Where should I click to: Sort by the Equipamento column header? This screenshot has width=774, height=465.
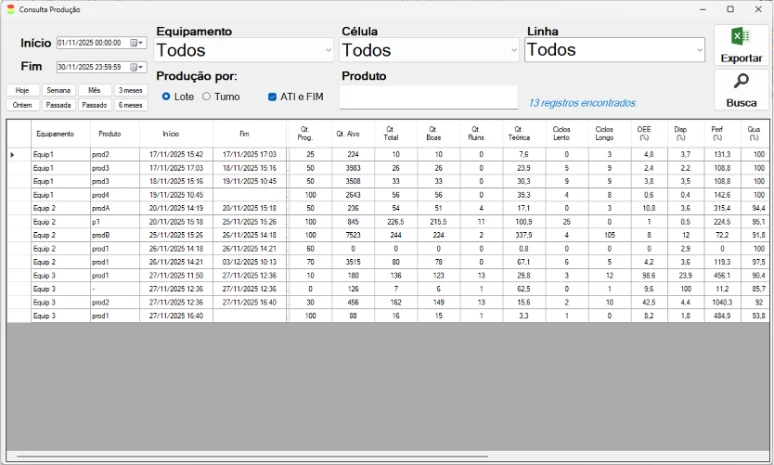click(x=60, y=133)
